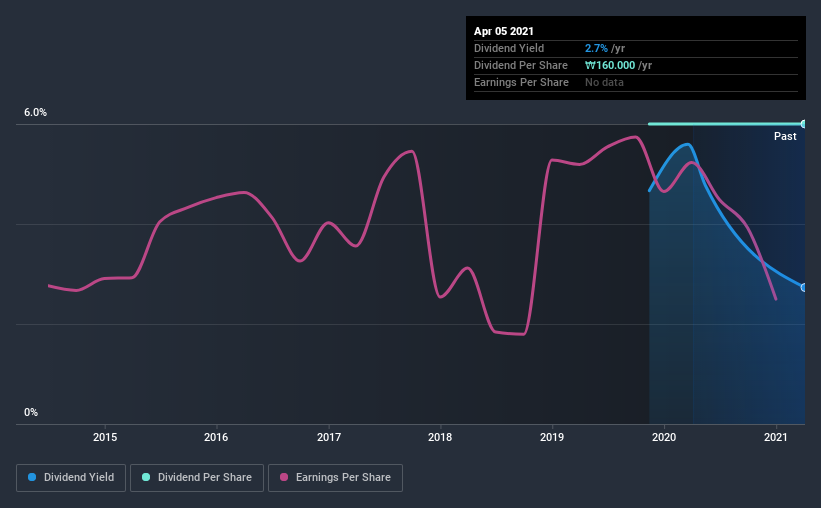Viewport: 821px width, 508px height.
Task: Click the blue Dividend Yield endpoint marker
Action: (x=803, y=288)
